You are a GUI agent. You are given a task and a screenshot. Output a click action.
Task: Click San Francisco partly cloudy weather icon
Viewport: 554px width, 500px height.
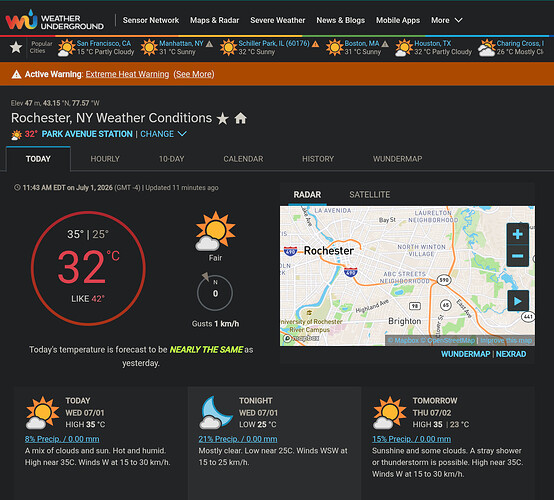66,48
